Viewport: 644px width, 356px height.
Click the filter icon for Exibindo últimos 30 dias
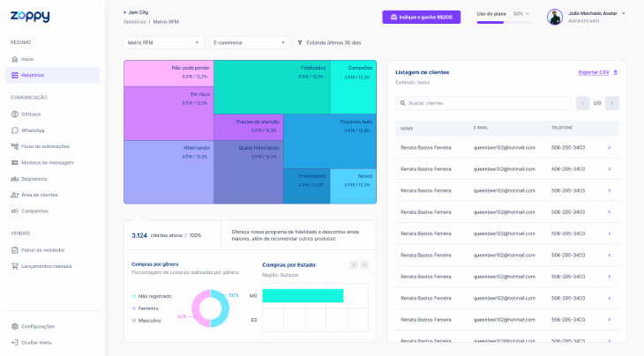coord(300,42)
